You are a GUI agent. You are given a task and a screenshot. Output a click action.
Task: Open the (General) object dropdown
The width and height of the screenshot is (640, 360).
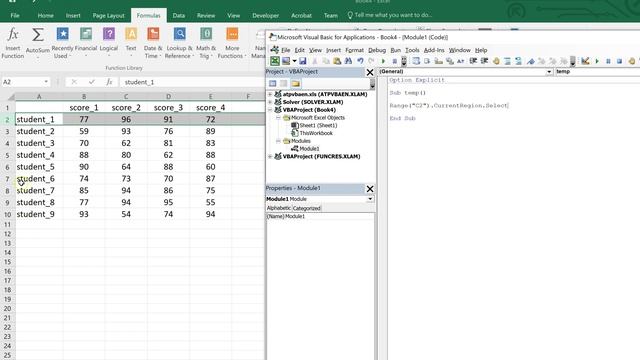tap(549, 71)
